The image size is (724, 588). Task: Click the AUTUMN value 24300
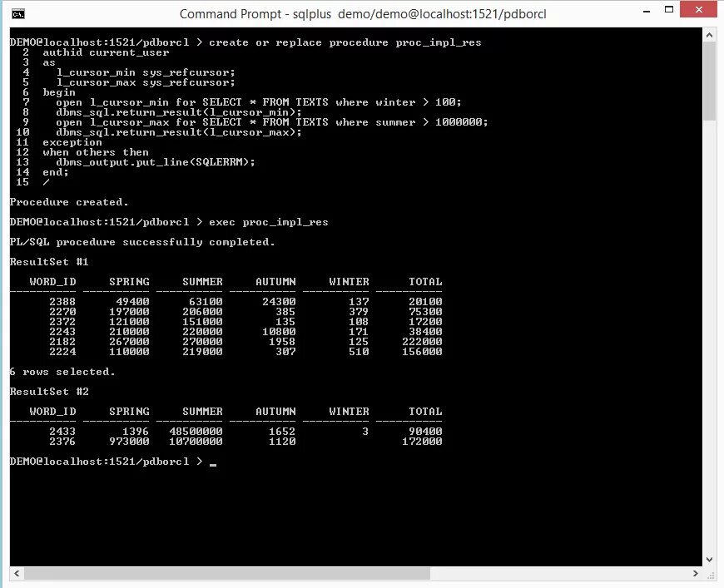coord(279,301)
